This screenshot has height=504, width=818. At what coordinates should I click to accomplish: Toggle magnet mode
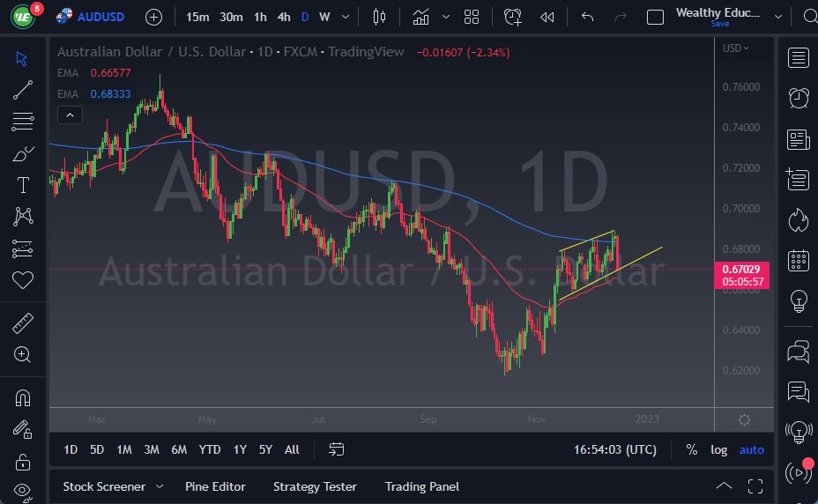pyautogui.click(x=23, y=398)
